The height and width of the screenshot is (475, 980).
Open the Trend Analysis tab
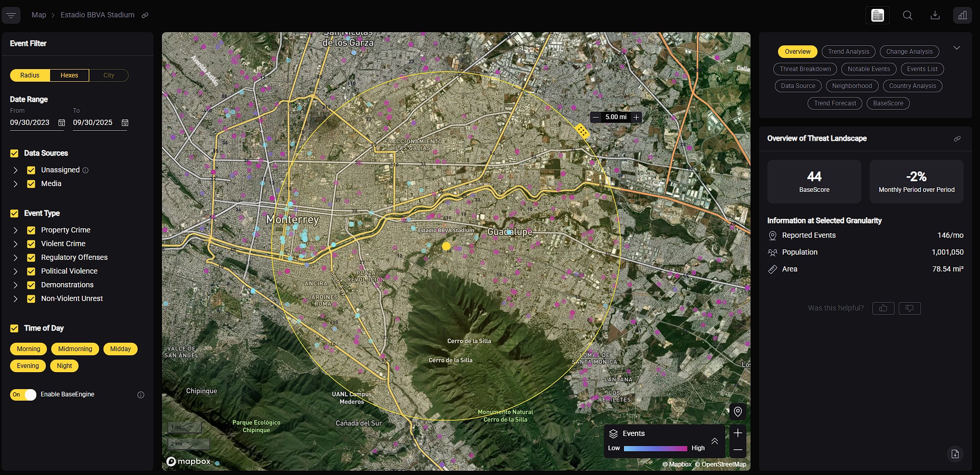click(x=848, y=52)
